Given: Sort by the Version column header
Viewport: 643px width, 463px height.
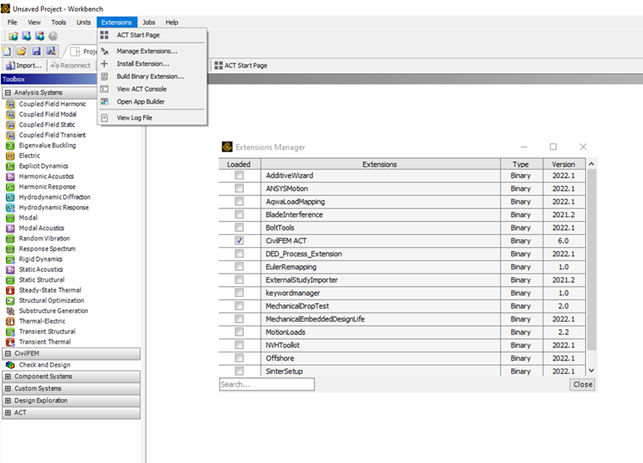Looking at the screenshot, I should click(x=563, y=164).
